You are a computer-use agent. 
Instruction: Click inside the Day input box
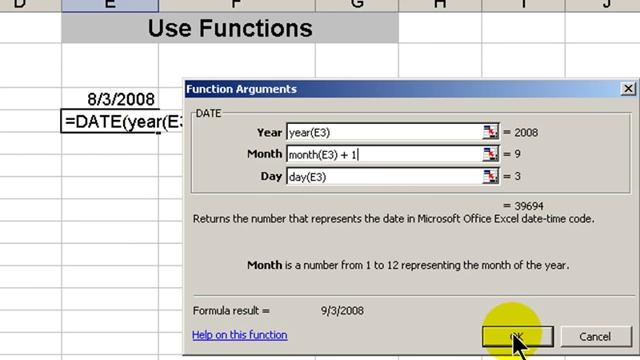(384, 176)
